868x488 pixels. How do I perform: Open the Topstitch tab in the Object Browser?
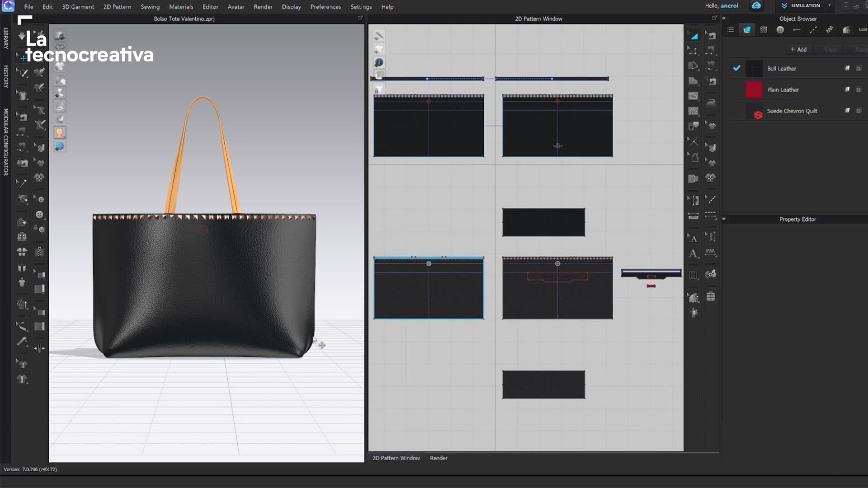coord(813,30)
